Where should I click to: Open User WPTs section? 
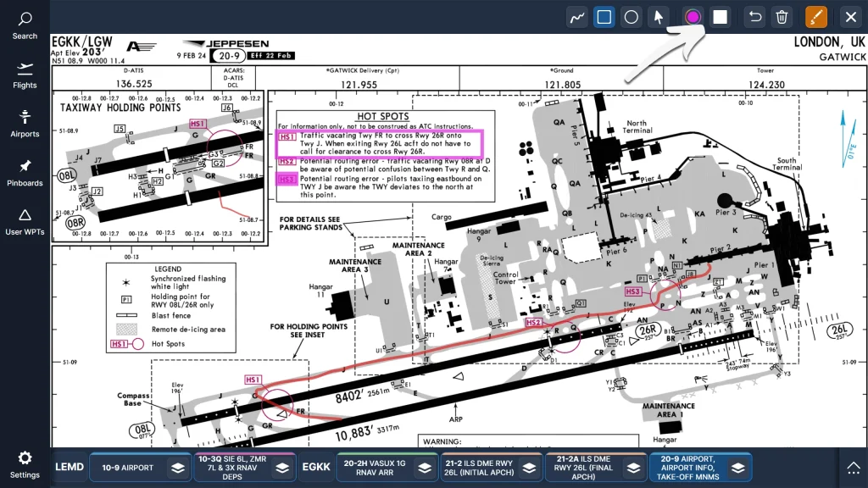tap(25, 222)
